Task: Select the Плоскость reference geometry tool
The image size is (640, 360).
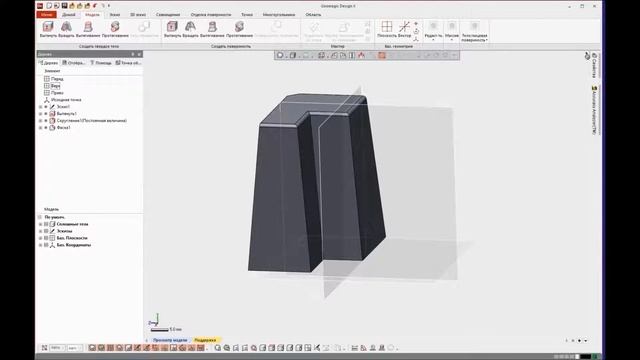Action: pyautogui.click(x=387, y=30)
